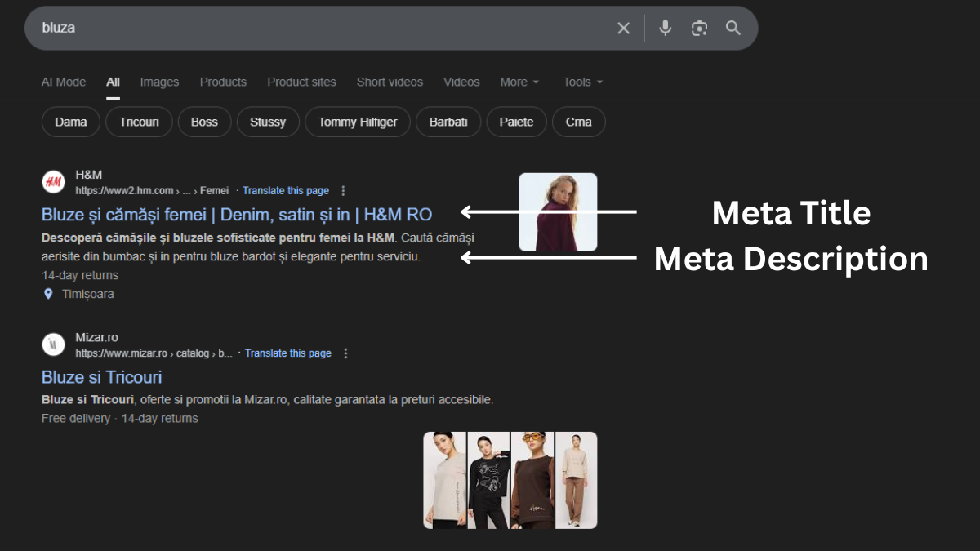Start voice search with microphone icon
This screenshot has height=551, width=980.
pyautogui.click(x=666, y=29)
